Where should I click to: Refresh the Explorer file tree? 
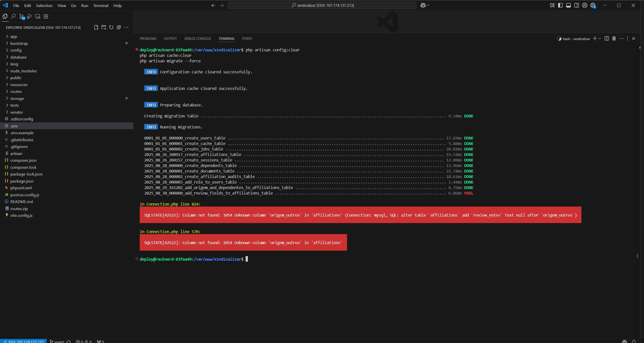111,27
